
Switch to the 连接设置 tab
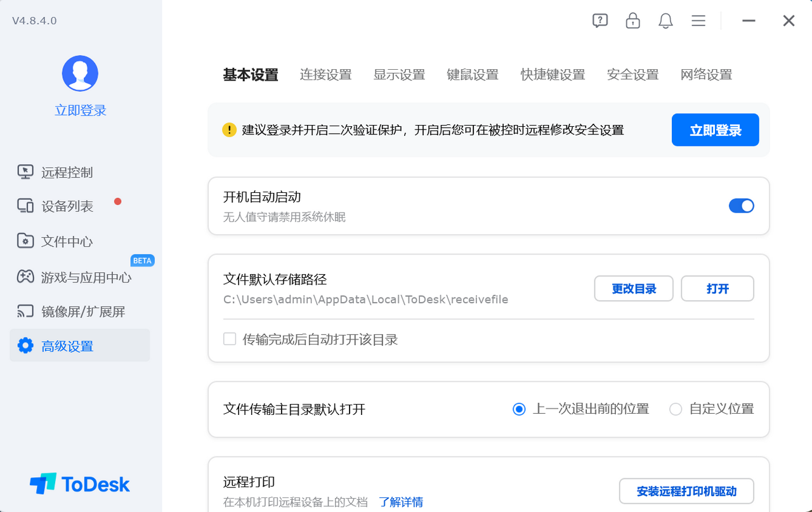pyautogui.click(x=325, y=75)
